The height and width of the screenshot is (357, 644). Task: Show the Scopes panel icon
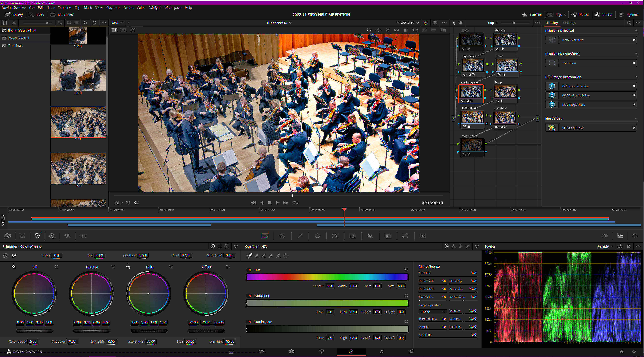(x=620, y=236)
